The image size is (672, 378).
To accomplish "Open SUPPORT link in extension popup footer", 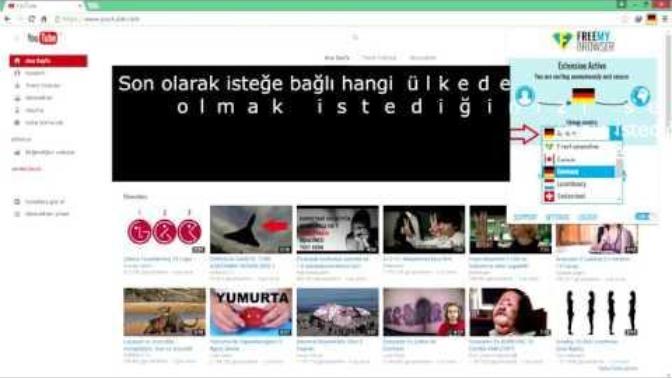I will click(525, 217).
